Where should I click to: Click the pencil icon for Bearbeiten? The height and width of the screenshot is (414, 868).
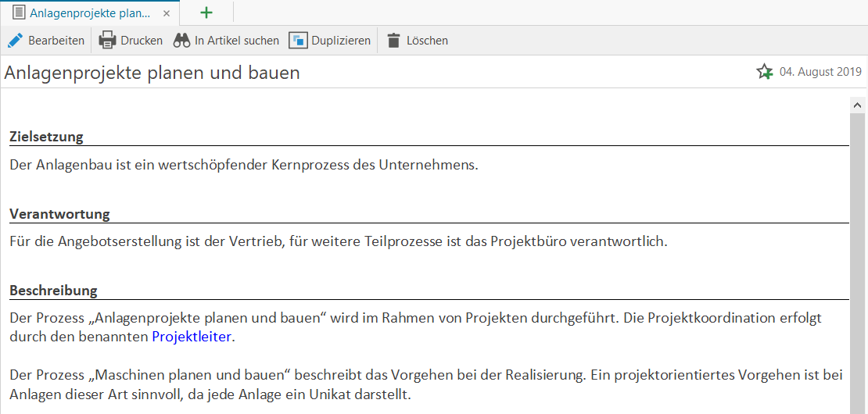coord(16,41)
